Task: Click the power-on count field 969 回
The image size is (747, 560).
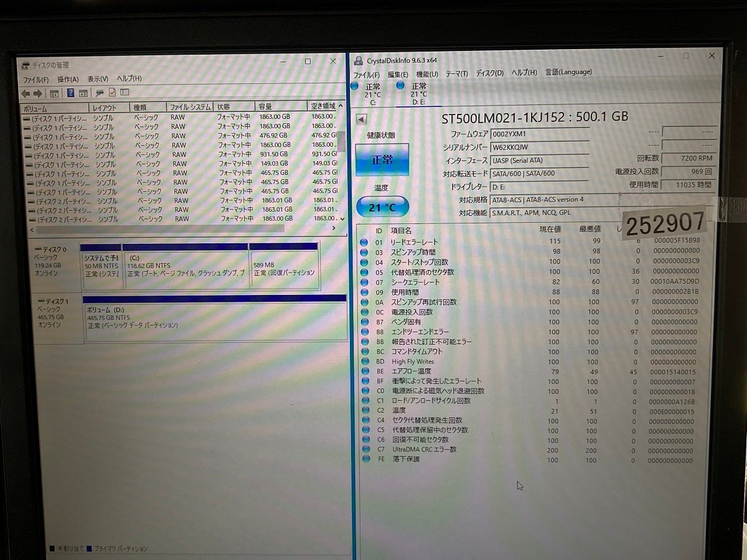Action: tap(688, 171)
